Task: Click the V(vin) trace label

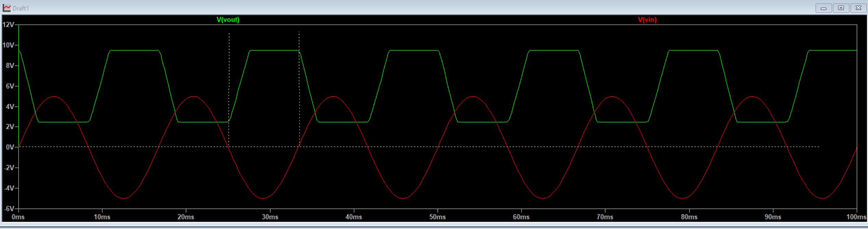Action: [647, 19]
